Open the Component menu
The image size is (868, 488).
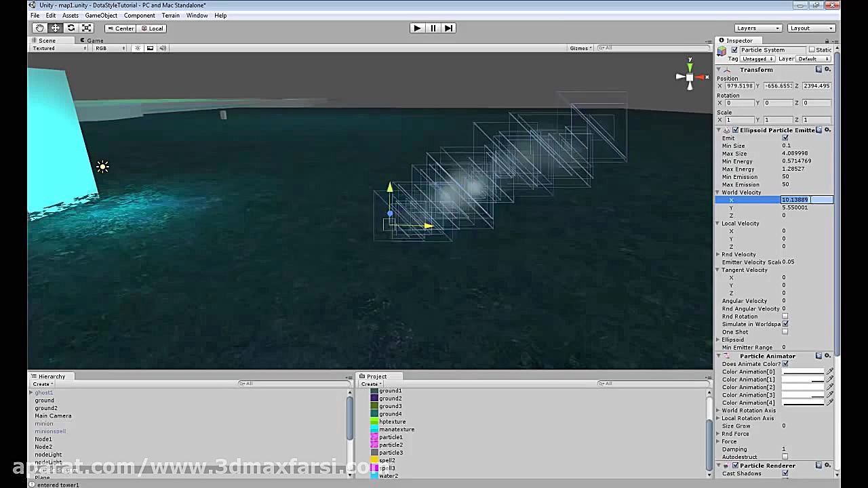(139, 15)
